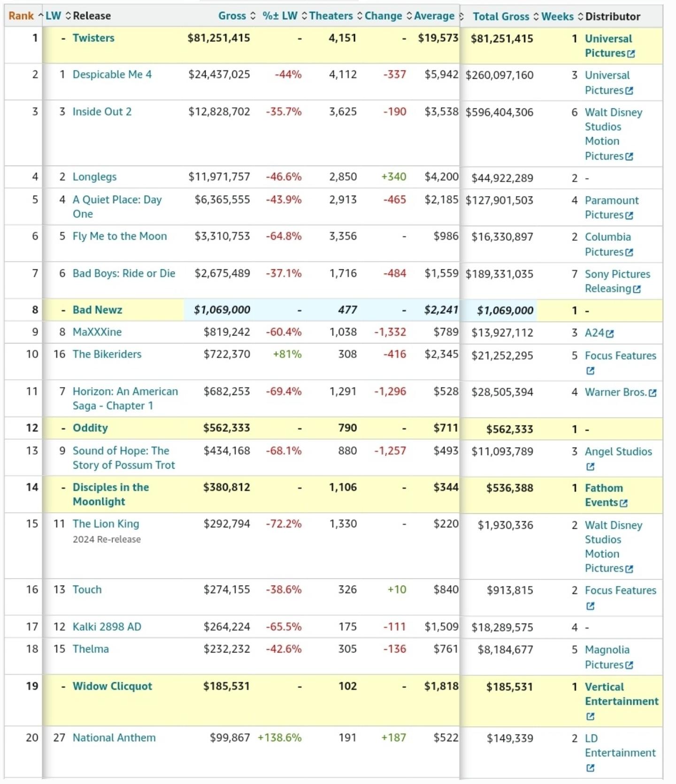Screen dimensions: 676x784
Task: Click external link icon under LD Entertainment
Action: [x=590, y=768]
